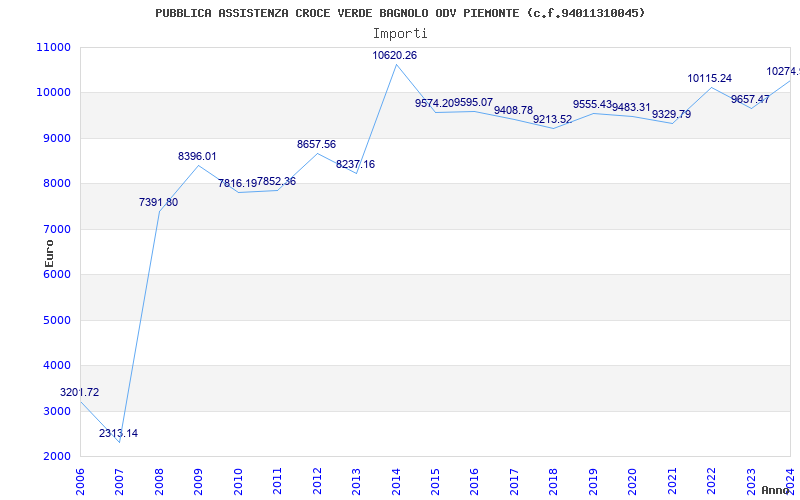Select the 5000 y-axis tick label

click(56, 320)
